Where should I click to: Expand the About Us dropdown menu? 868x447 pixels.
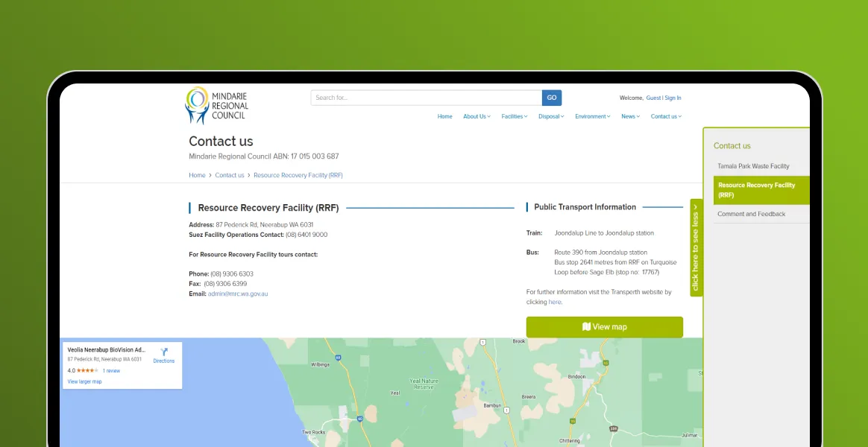477,116
